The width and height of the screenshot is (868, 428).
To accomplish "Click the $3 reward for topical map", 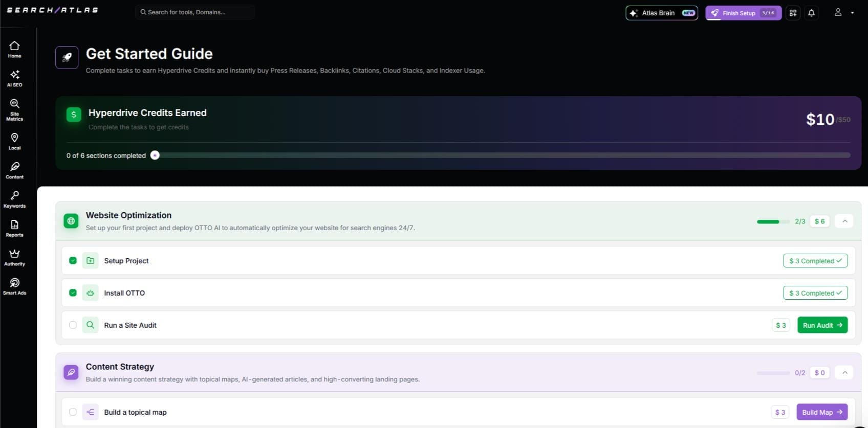I will coord(780,412).
